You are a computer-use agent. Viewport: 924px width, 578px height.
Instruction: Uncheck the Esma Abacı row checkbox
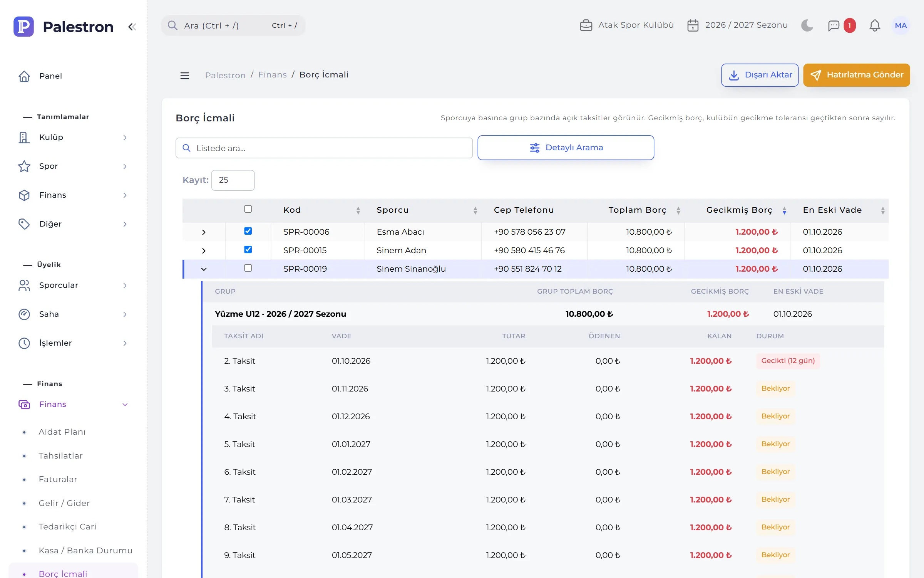[248, 231]
